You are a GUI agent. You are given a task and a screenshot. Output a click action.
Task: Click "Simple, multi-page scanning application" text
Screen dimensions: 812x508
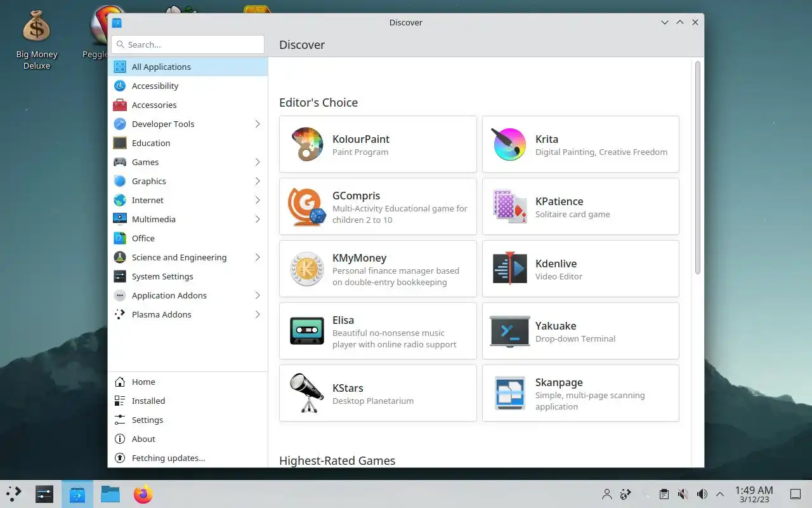[x=590, y=401]
